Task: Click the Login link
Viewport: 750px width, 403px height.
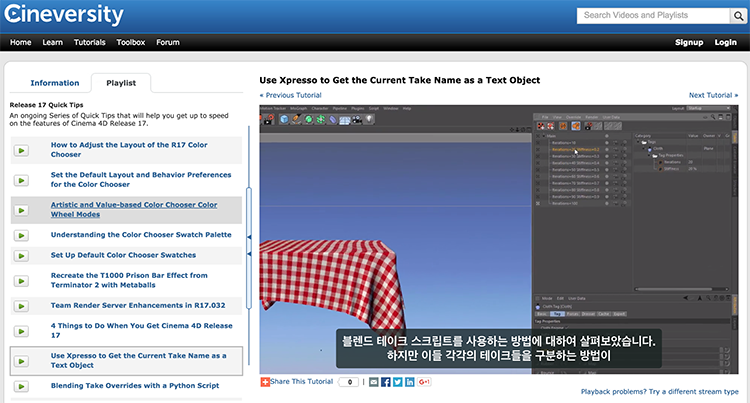Action: coord(726,43)
